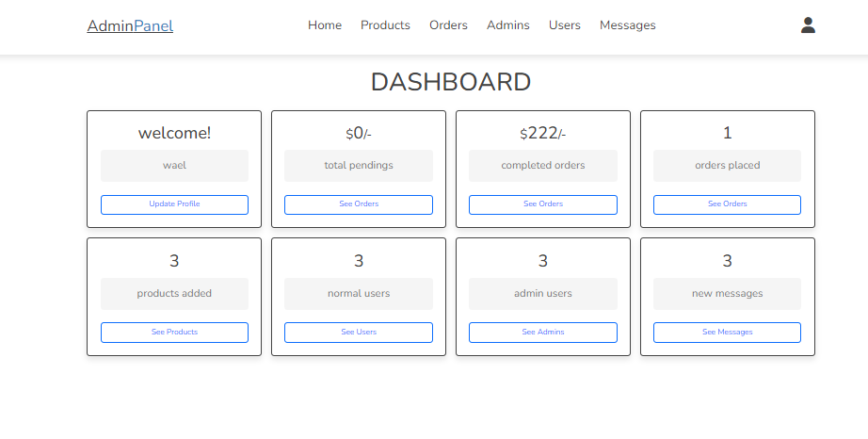868x439 pixels.
Task: Click the number above normal users
Action: 359,261
